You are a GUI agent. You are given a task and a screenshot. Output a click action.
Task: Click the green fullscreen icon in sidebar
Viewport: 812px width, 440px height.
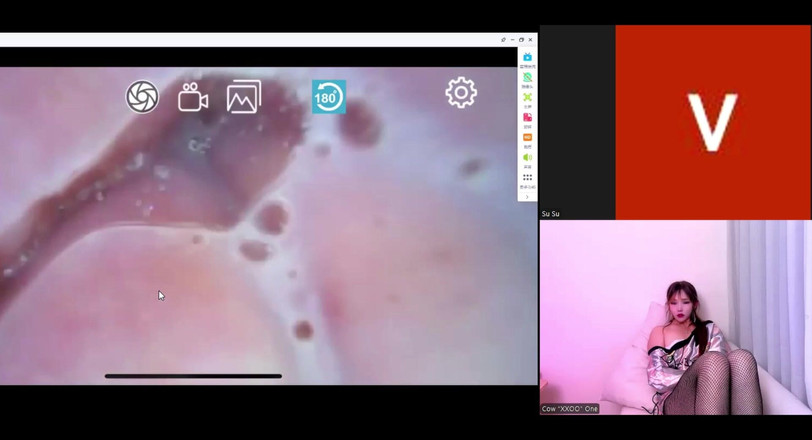click(527, 98)
